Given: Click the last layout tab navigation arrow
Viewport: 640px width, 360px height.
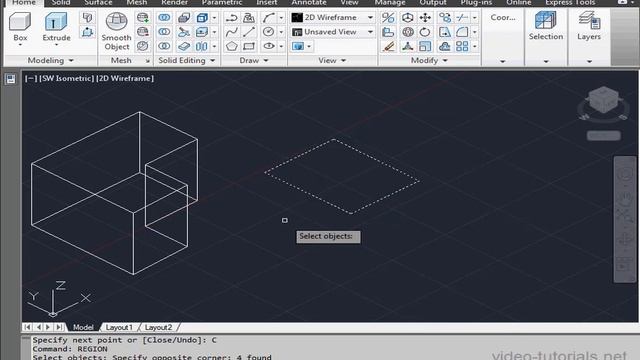Looking at the screenshot, I should 59,327.
